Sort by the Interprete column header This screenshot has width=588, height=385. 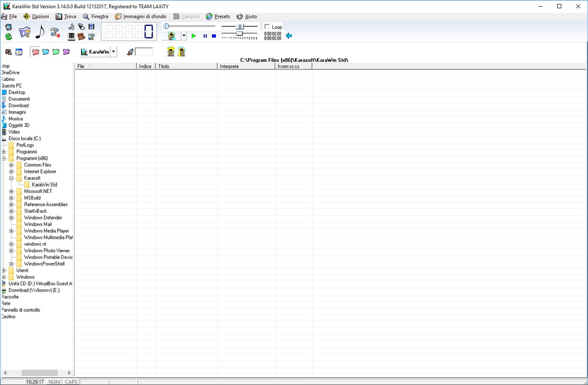pos(246,66)
